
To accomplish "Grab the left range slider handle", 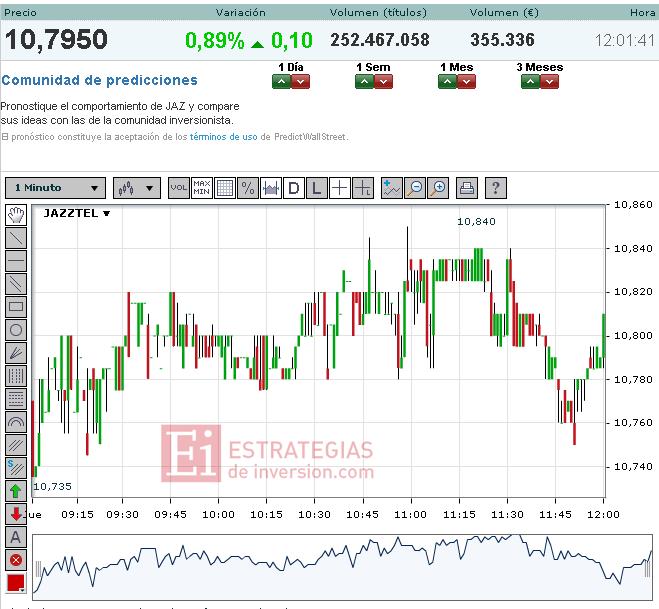I will (38, 569).
